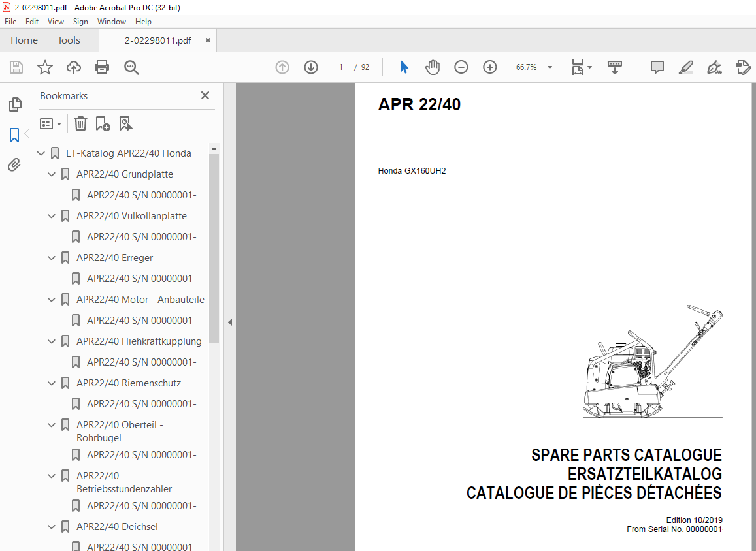The height and width of the screenshot is (551, 756).
Task: Click the Send file share icon
Action: [743, 67]
